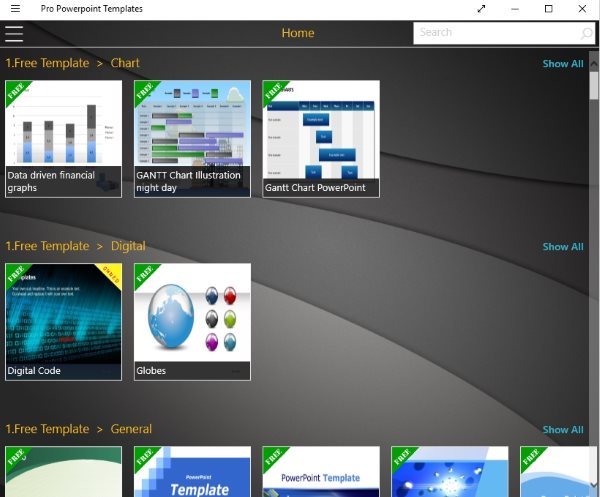Open the white PowerPoint Template thumbnail in General

click(321, 471)
